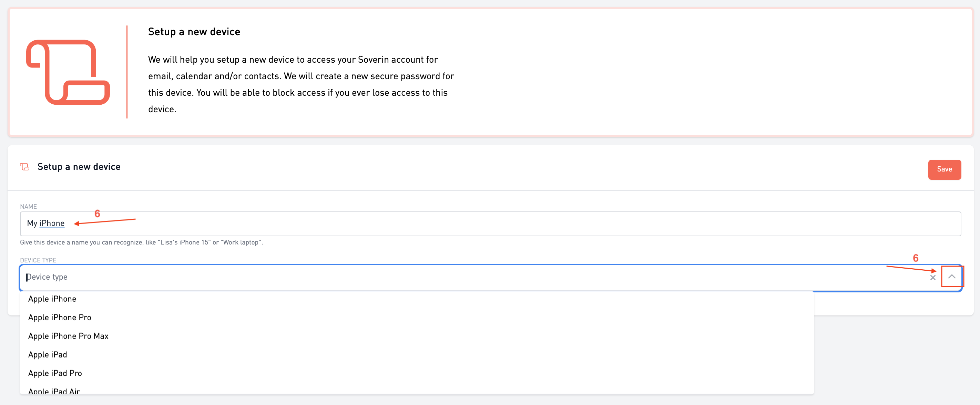The width and height of the screenshot is (980, 405).
Task: Click the helper text below the Name field
Action: (141, 242)
